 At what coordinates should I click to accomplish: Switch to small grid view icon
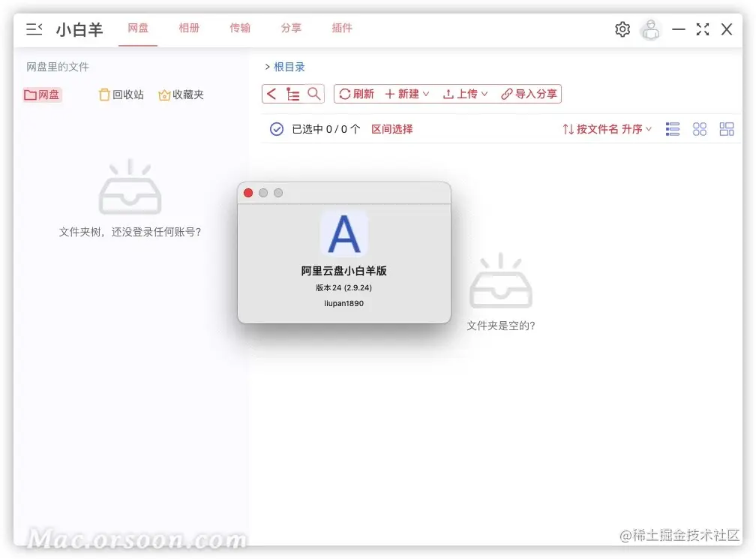point(700,129)
